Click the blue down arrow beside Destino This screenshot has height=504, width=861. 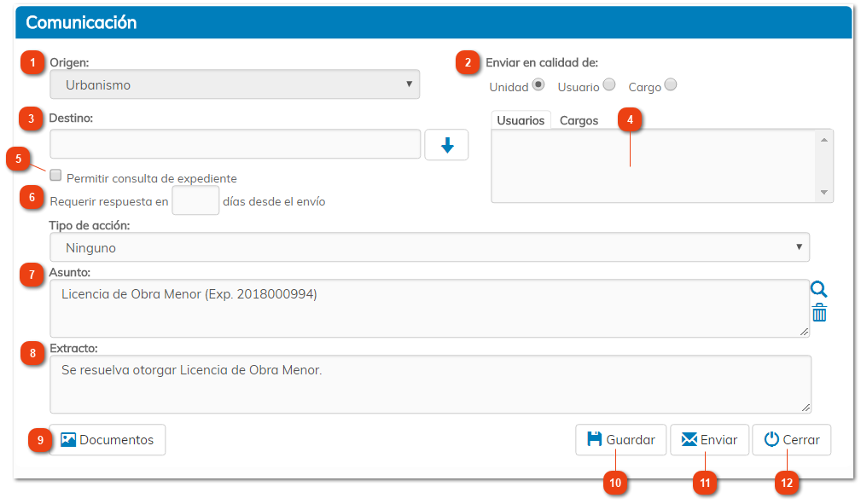pyautogui.click(x=446, y=144)
